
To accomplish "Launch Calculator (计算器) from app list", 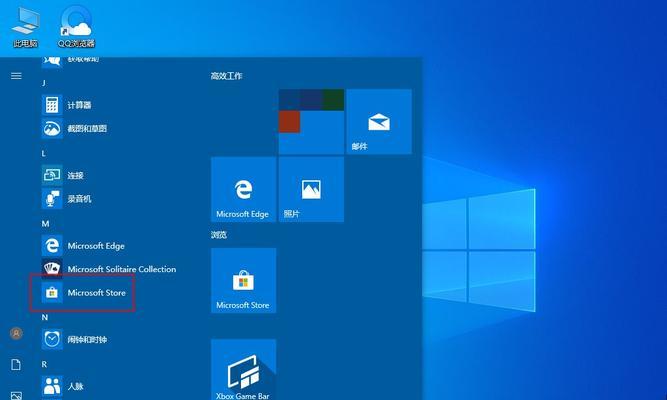I will (x=66, y=105).
